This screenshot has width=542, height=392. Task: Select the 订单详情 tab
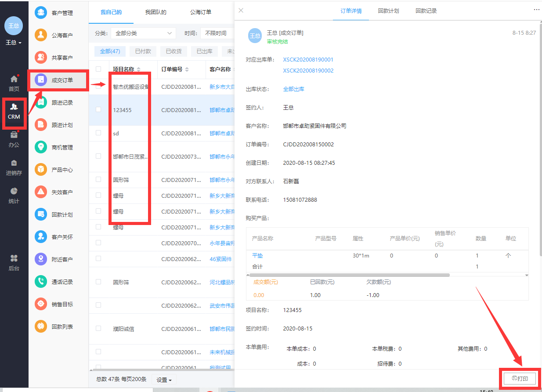tap(351, 11)
